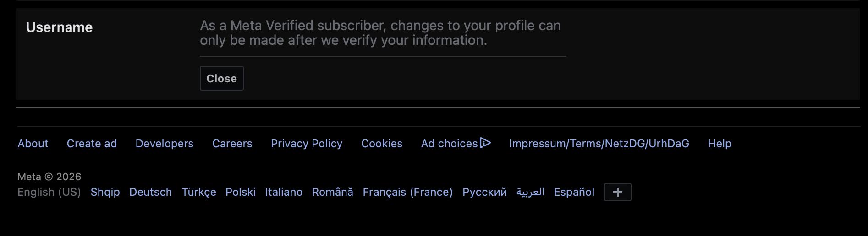Screen dimensions: 868x236
Task: Select Polski as the language
Action: (241, 192)
